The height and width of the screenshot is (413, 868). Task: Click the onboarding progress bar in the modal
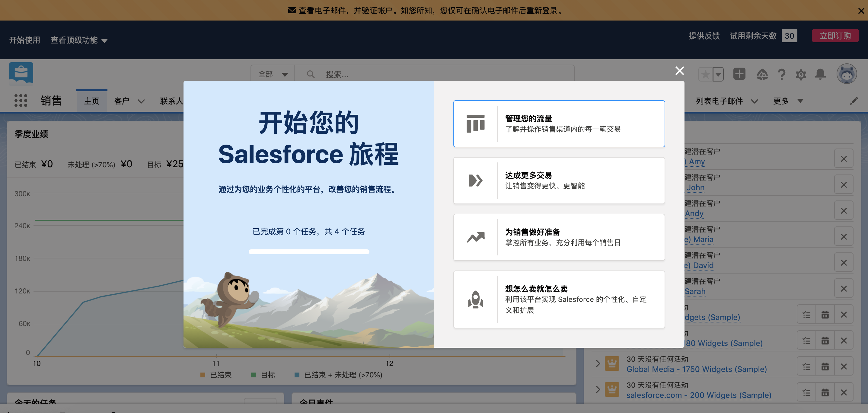tap(309, 251)
